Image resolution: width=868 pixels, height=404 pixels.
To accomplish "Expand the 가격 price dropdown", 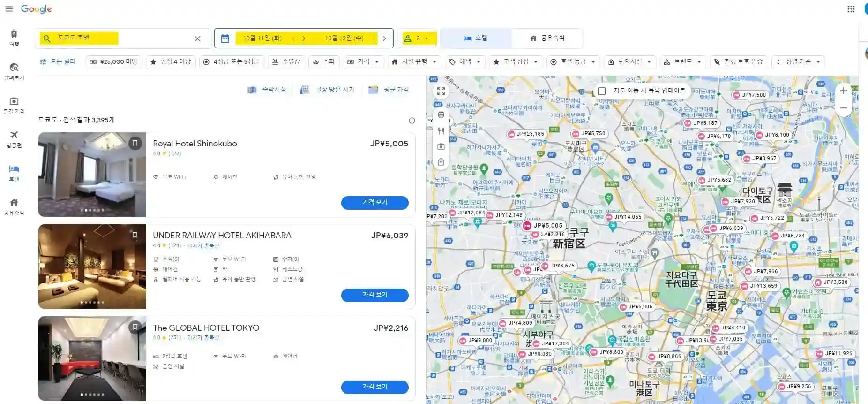I will tap(364, 61).
